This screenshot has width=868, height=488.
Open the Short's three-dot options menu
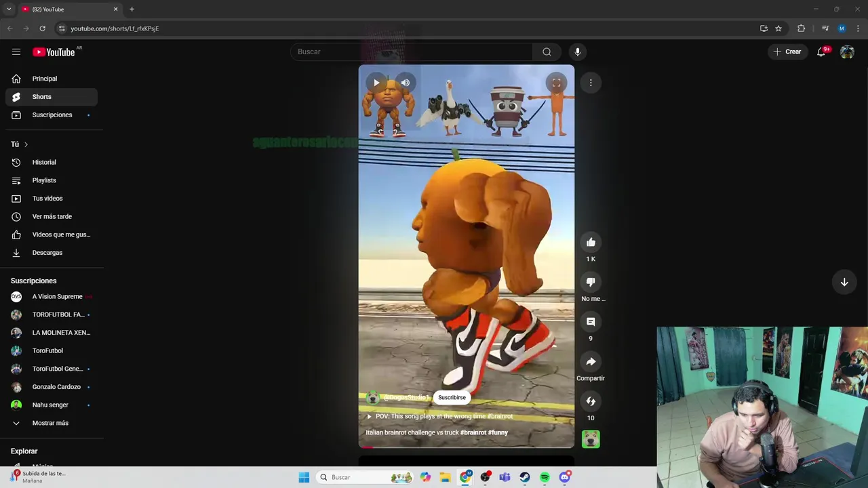(591, 83)
